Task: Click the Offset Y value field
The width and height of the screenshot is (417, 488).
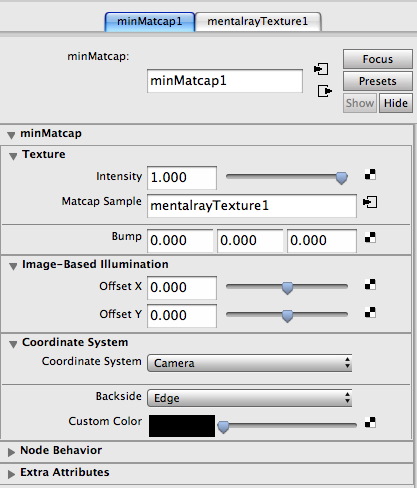Action: (x=182, y=316)
